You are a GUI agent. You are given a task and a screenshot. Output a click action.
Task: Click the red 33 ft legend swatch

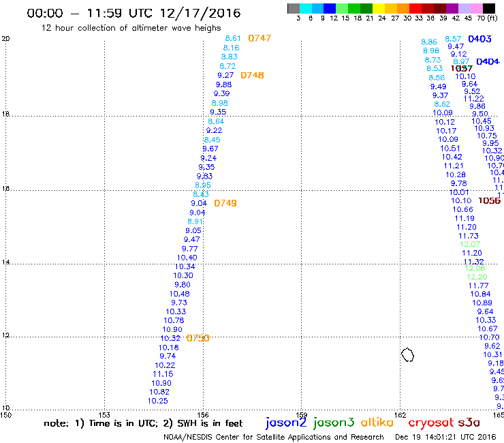coord(415,8)
